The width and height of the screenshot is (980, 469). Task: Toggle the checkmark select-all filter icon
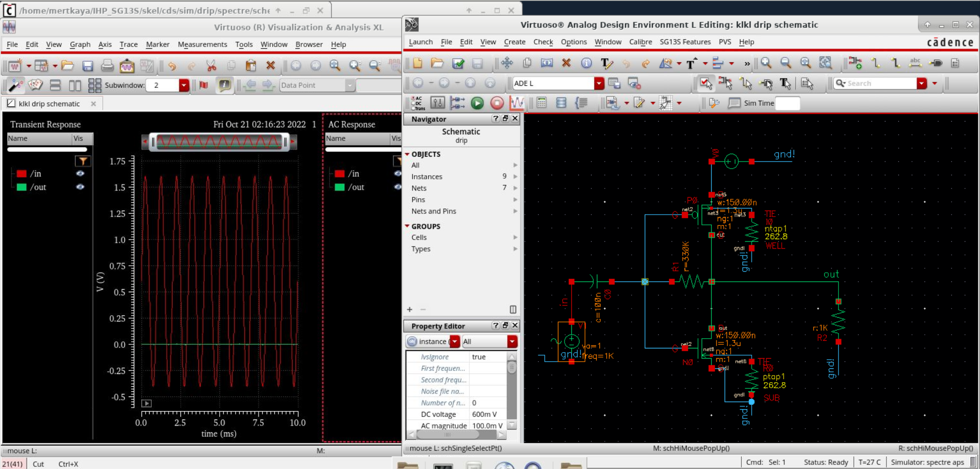coord(706,83)
